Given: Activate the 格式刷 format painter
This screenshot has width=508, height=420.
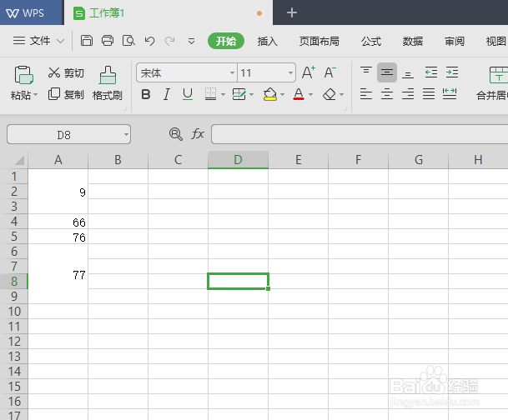Looking at the screenshot, I should pos(108,83).
